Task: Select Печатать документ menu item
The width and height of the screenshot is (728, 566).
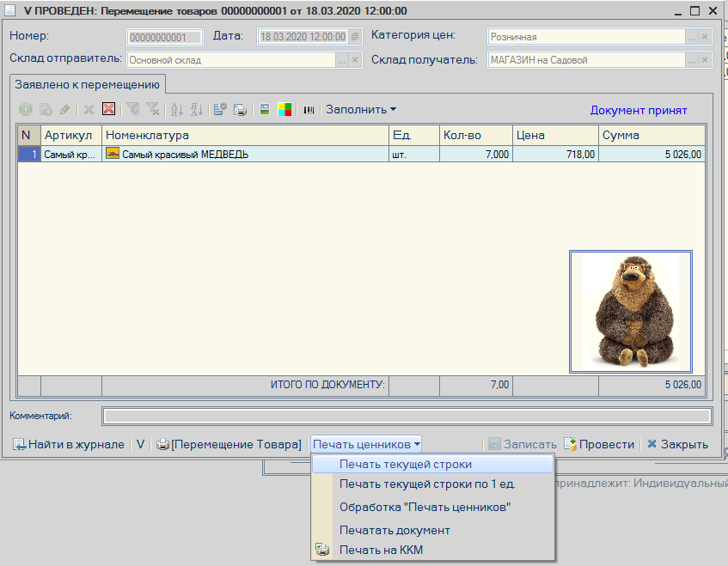Action: pos(432,530)
